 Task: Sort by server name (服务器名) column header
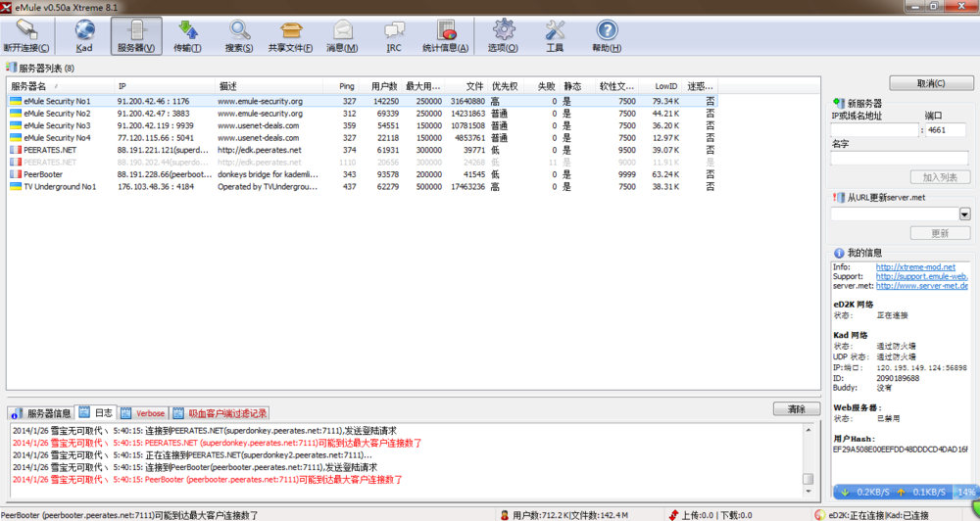tap(61, 86)
